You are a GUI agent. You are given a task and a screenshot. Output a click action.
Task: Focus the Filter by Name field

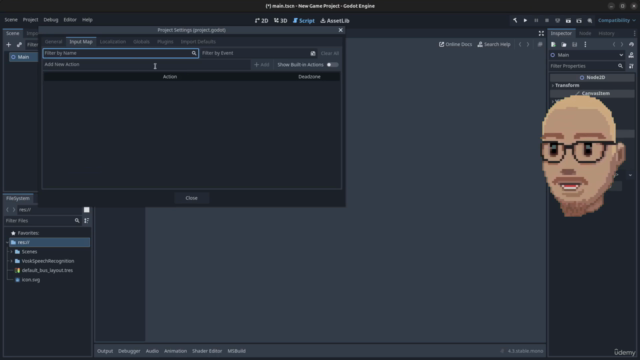point(120,53)
